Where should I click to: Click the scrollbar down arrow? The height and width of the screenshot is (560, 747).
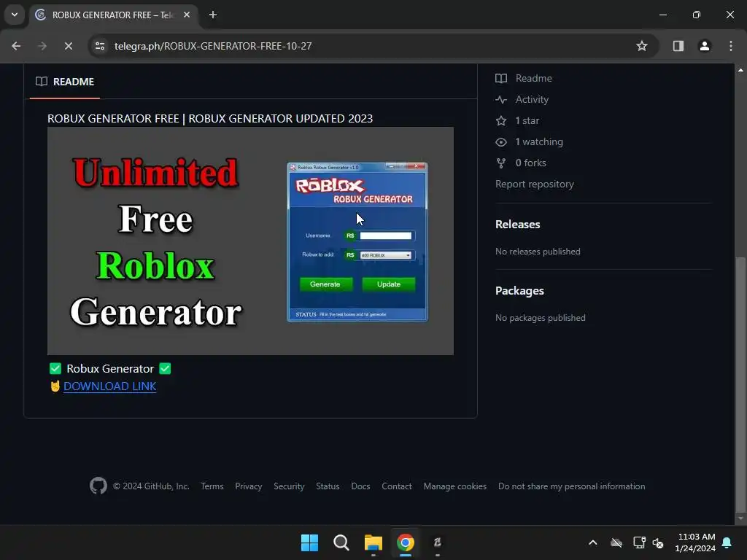pyautogui.click(x=740, y=518)
